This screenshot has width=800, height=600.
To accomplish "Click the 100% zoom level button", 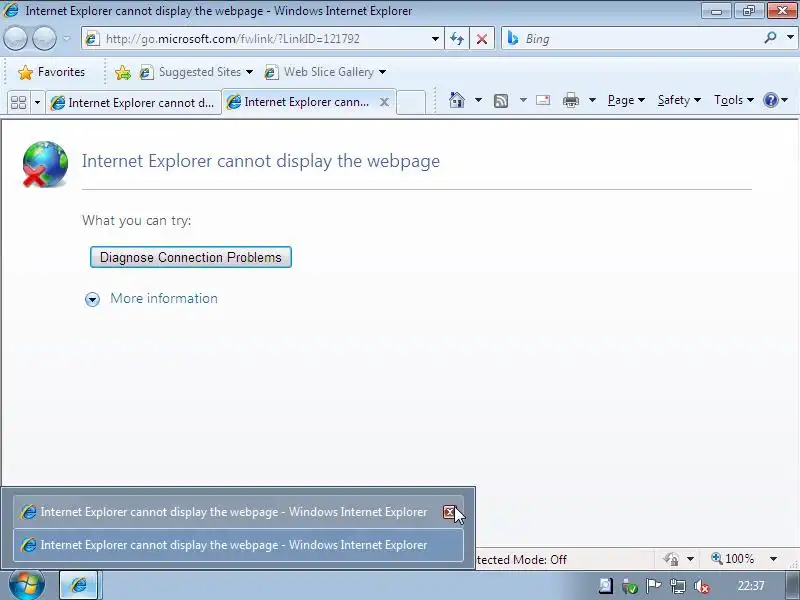I will coord(733,559).
